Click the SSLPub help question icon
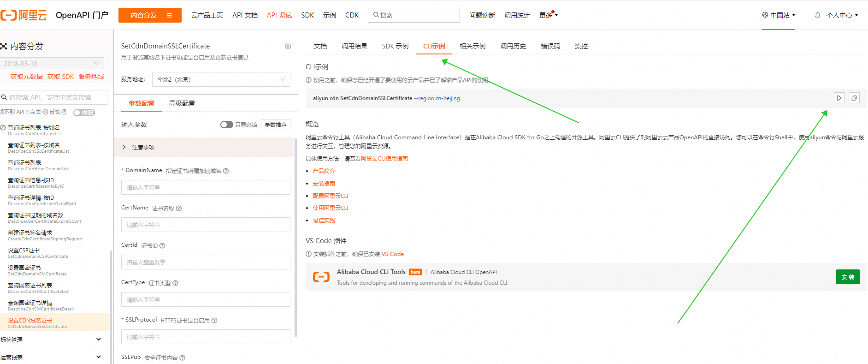 [183, 358]
